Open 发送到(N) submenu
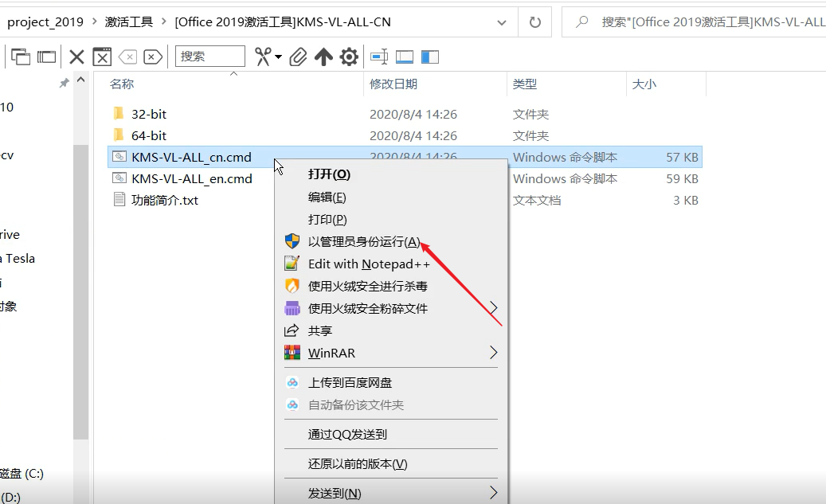This screenshot has width=826, height=504. click(391, 494)
